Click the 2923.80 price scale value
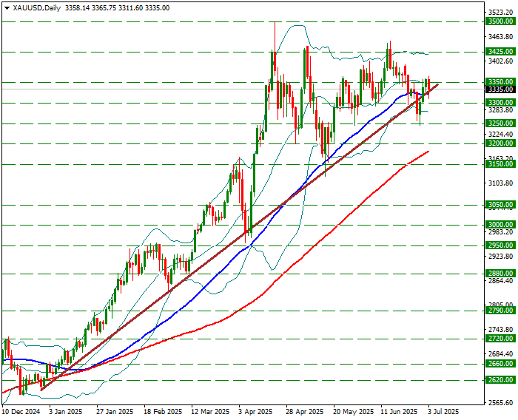 click(500, 257)
